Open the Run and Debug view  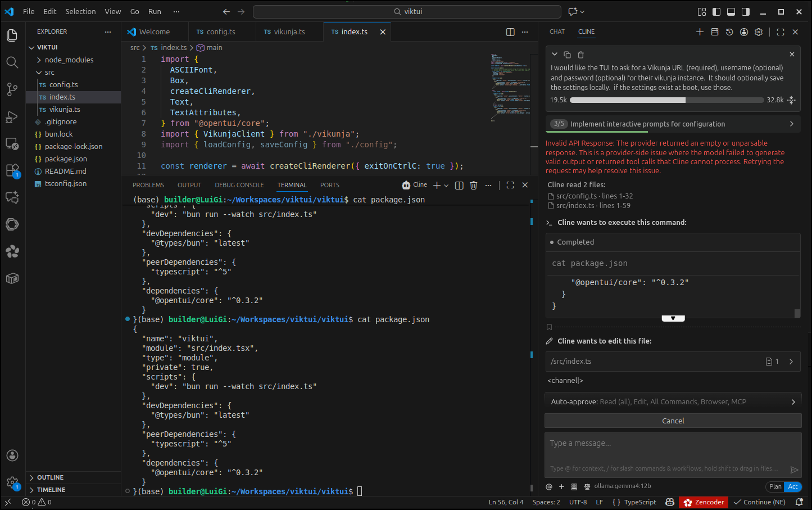12,116
